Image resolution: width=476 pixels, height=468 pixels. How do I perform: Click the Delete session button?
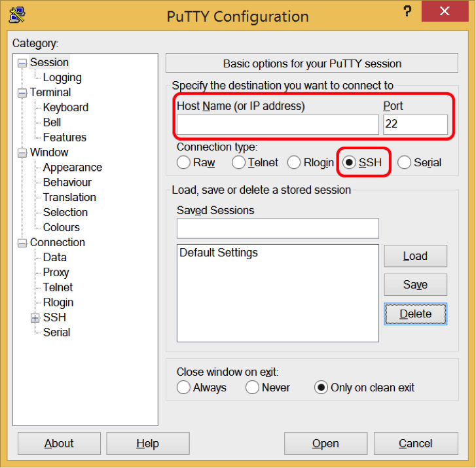click(415, 314)
